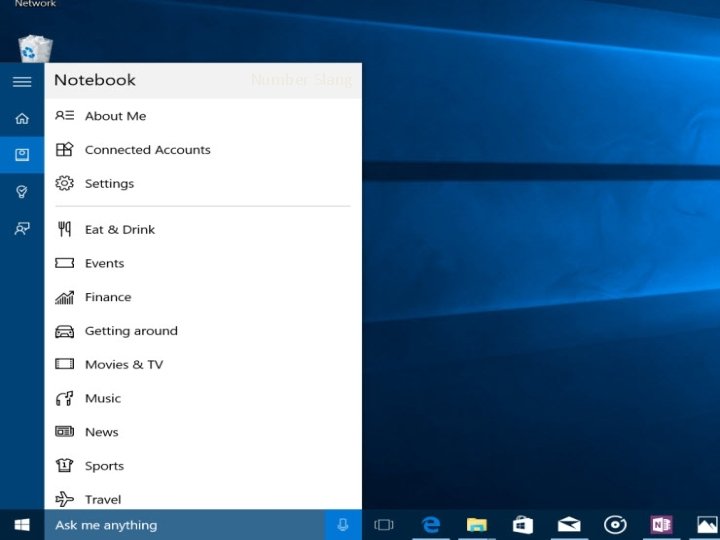Image resolution: width=720 pixels, height=540 pixels.
Task: Open the Finance category
Action: [x=108, y=297]
